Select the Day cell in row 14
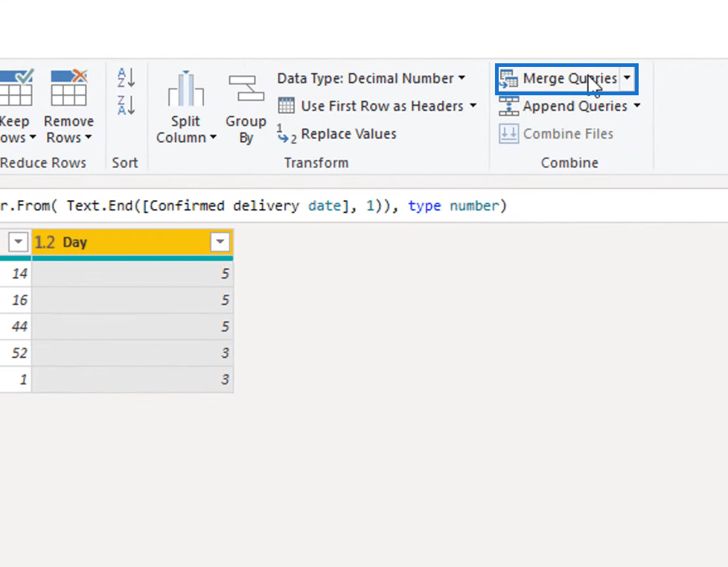The height and width of the screenshot is (567, 728). coord(132,274)
